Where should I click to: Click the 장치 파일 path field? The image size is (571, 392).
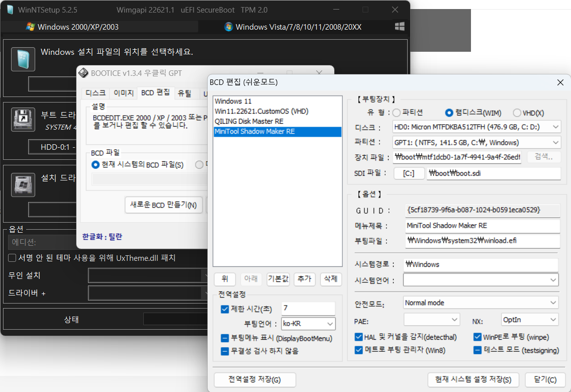(x=457, y=157)
